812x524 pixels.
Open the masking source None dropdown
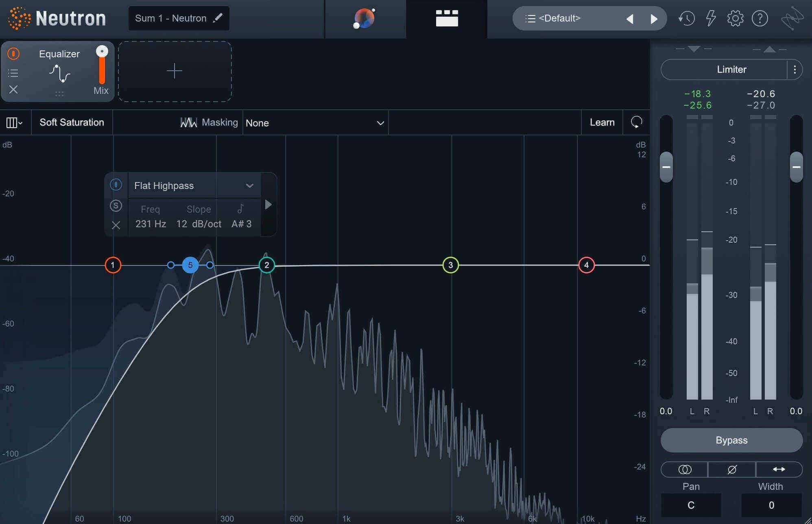[x=315, y=123]
